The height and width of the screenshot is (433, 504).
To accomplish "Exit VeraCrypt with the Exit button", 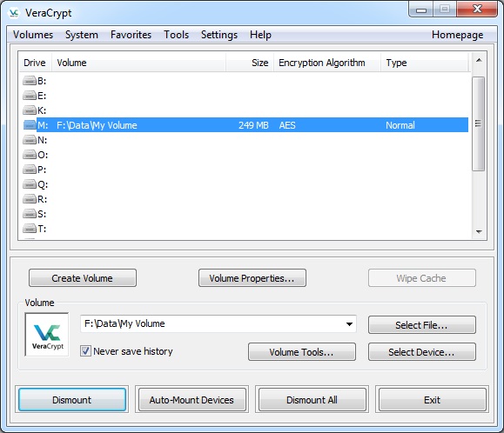I will point(433,400).
